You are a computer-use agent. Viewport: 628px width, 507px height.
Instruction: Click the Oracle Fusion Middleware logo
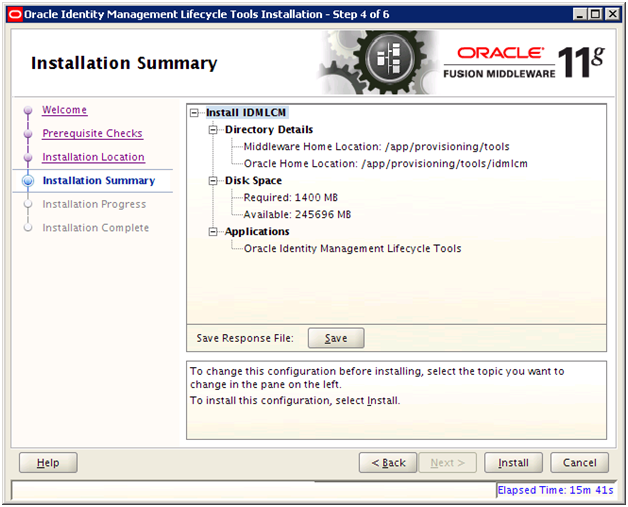(524, 63)
